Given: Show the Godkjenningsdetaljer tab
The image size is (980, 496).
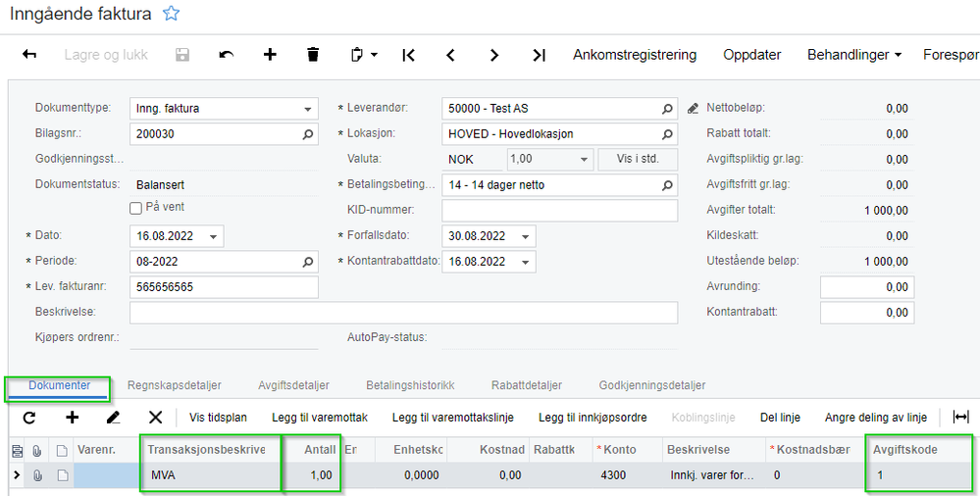Looking at the screenshot, I should click(652, 385).
